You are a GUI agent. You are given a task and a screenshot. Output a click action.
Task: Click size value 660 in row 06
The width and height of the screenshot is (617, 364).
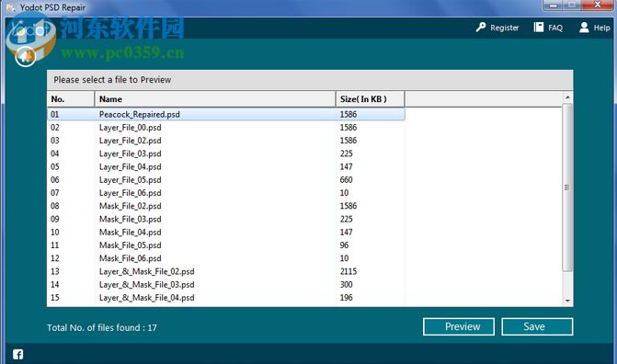(x=347, y=180)
